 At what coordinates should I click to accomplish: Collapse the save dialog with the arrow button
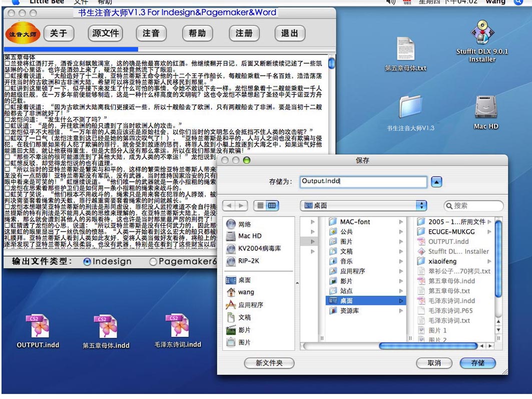point(436,182)
